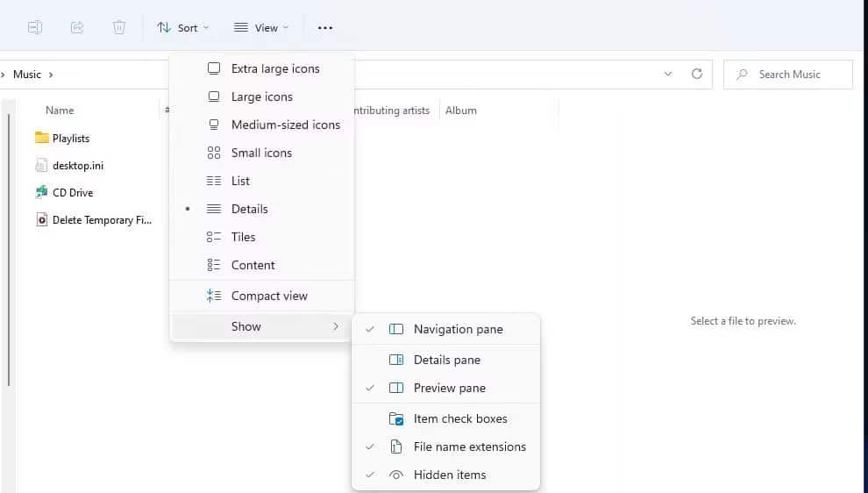Screen dimensions: 868x493
Task: Click the Compact view icon
Action: tap(214, 296)
